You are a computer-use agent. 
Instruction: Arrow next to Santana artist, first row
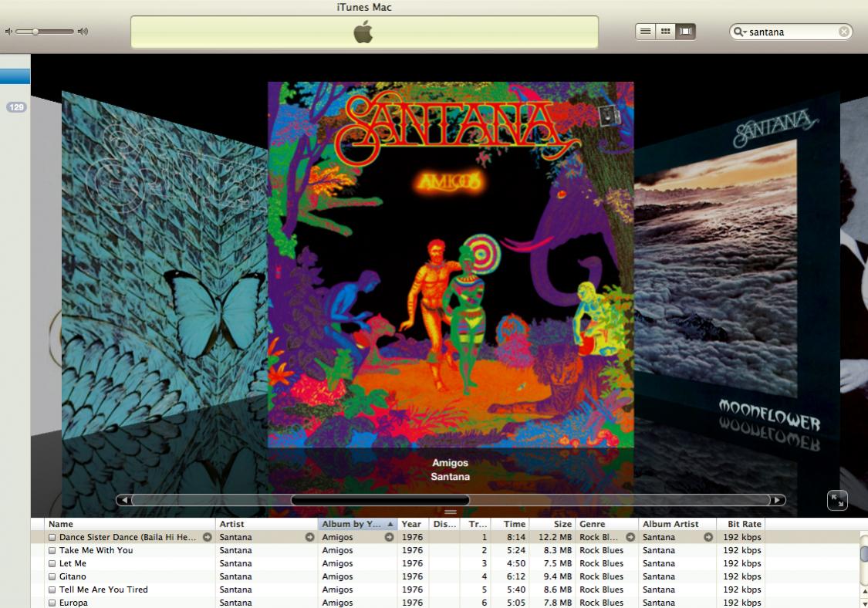click(309, 537)
